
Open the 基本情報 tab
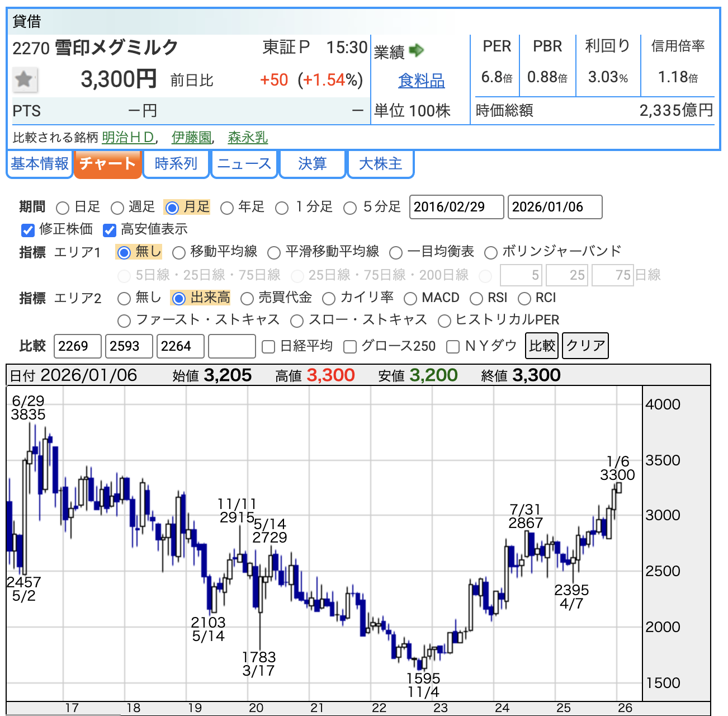click(40, 164)
